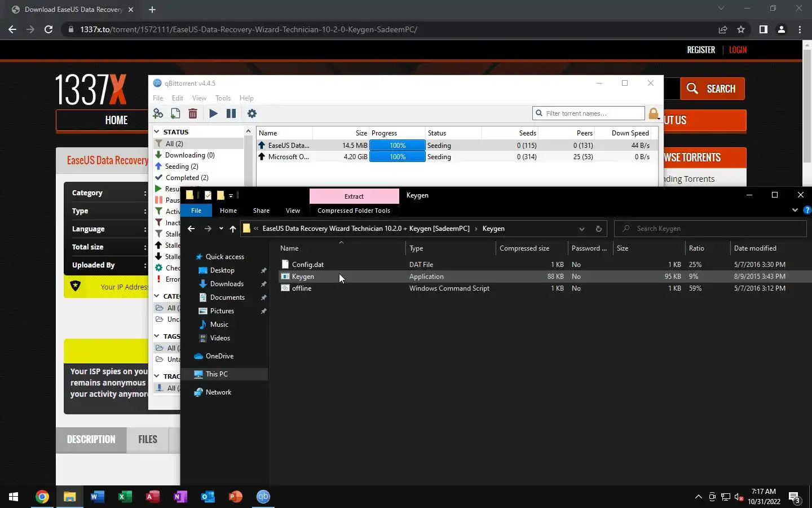Open Network in navigation pane

(x=218, y=392)
